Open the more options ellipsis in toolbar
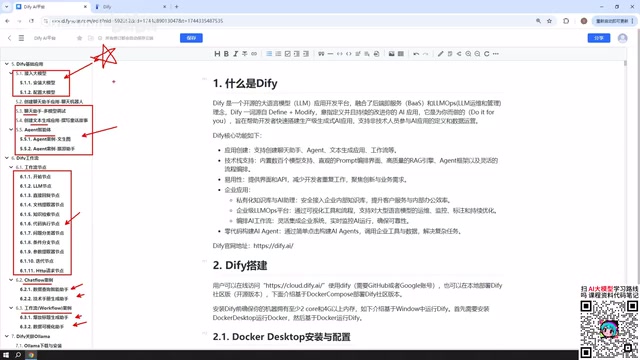Viewport: 640px width, 360px height. 496,54
